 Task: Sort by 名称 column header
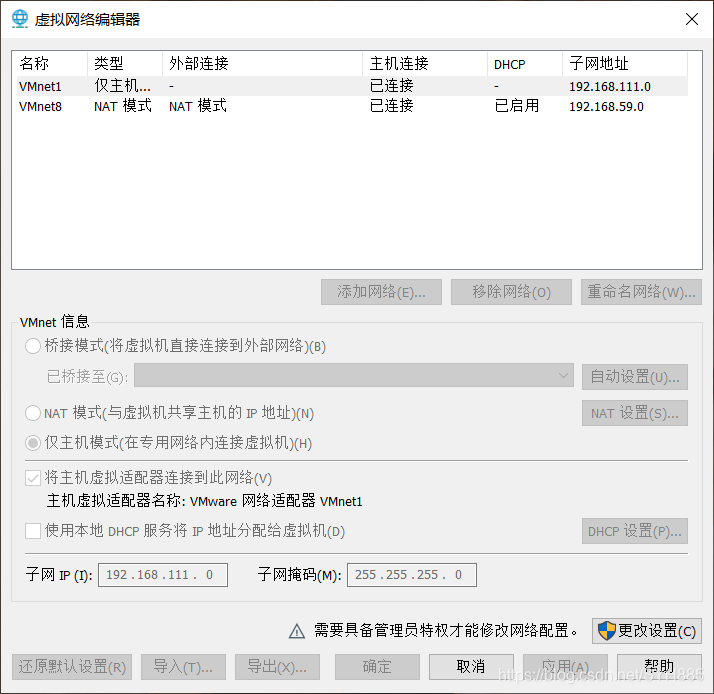tap(51, 64)
